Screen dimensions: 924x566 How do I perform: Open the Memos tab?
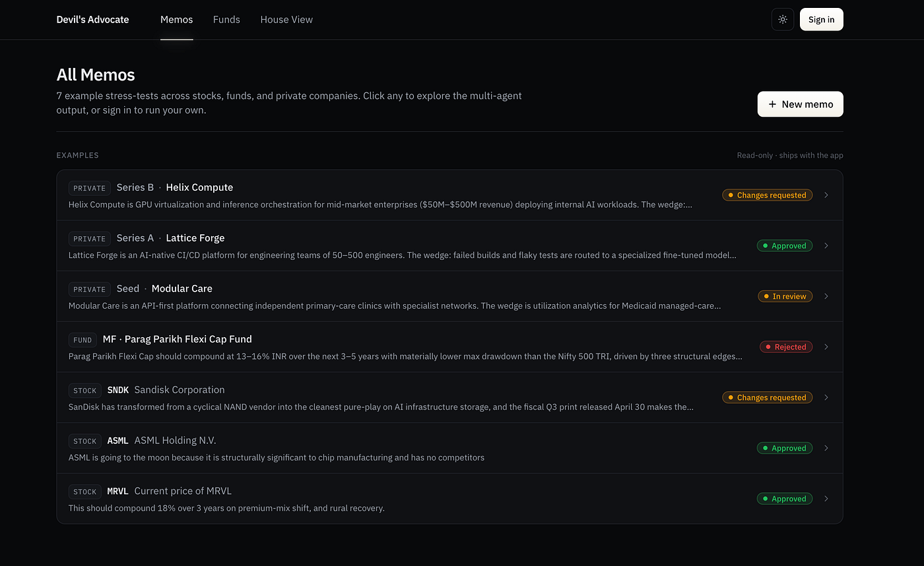tap(177, 20)
